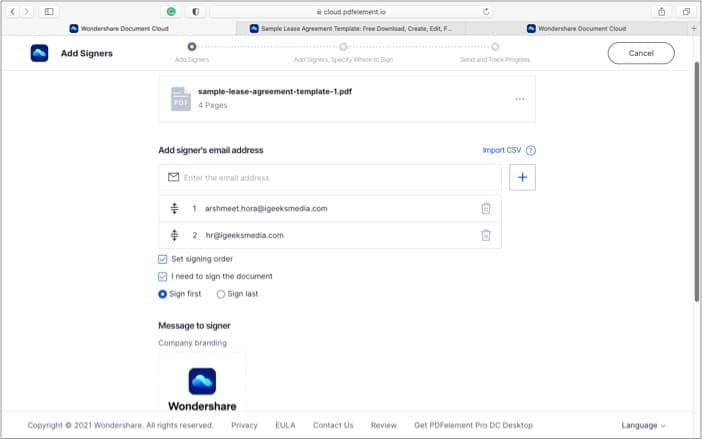Toggle the Safari sidebar icon
Screen dimensions: 702x439
pyautogui.click(x=49, y=12)
